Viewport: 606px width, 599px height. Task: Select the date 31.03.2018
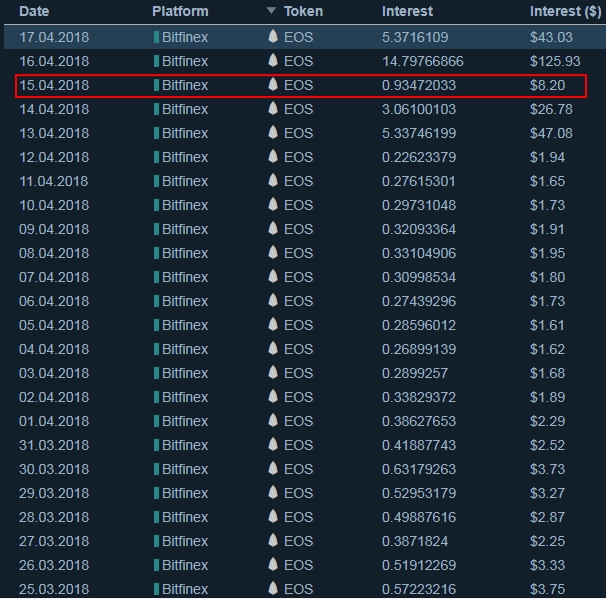tap(54, 445)
